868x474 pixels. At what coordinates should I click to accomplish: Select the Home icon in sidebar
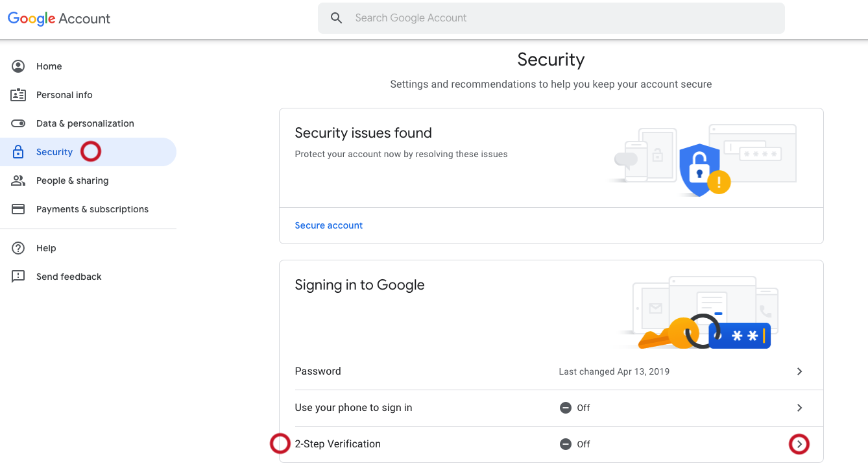coord(19,66)
